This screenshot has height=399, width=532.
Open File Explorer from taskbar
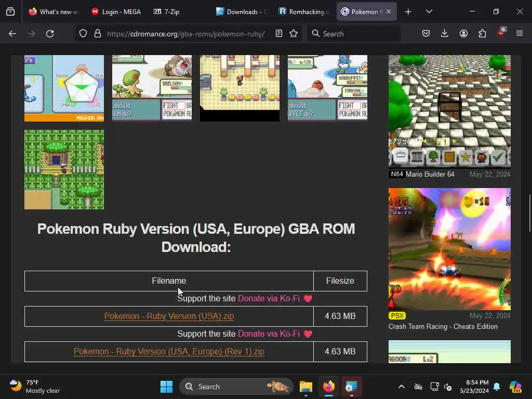(x=305, y=387)
